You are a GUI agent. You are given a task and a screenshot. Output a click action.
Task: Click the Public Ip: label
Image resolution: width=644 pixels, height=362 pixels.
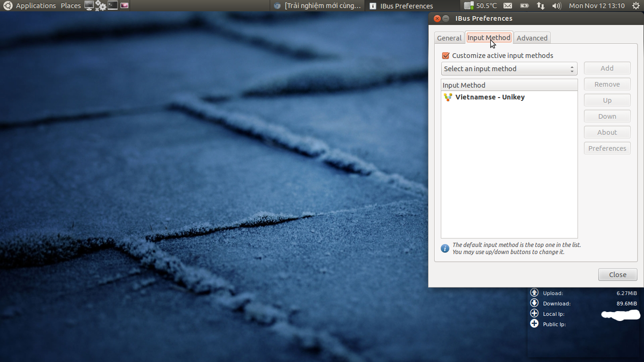[x=554, y=324]
